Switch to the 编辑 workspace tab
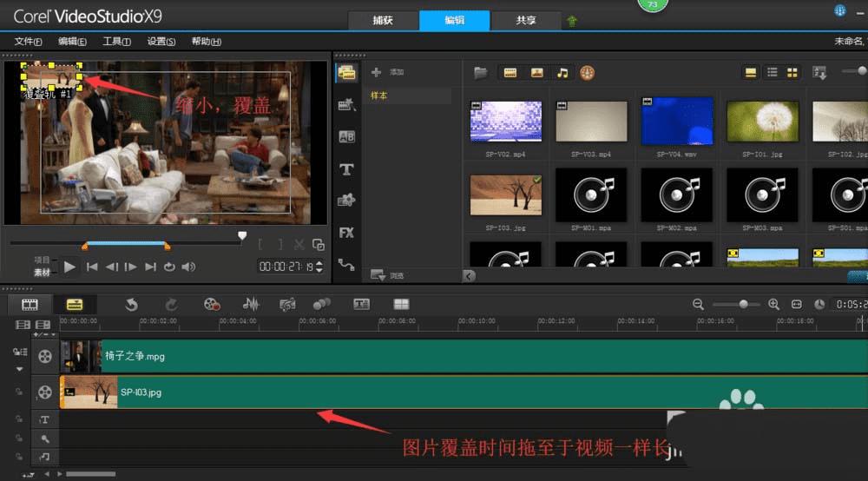This screenshot has width=868, height=481. (455, 21)
